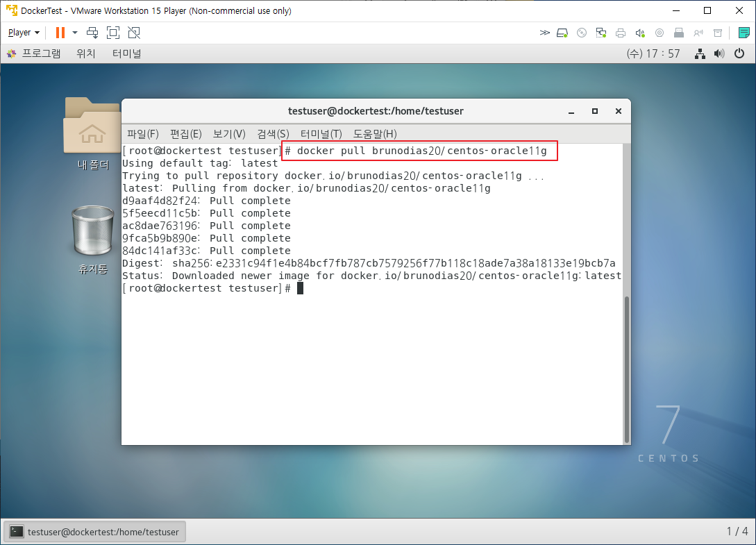Click the 'Using default tag: latest' line

pyautogui.click(x=200, y=164)
